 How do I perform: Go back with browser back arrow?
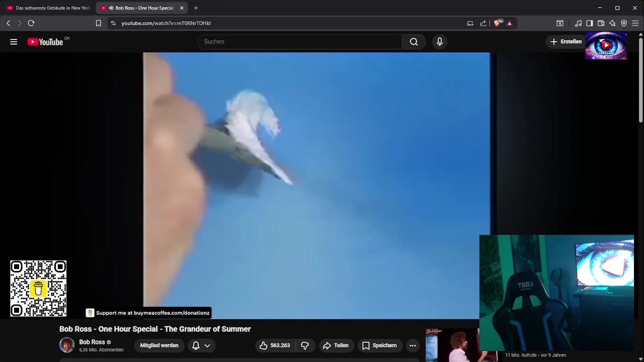point(8,23)
